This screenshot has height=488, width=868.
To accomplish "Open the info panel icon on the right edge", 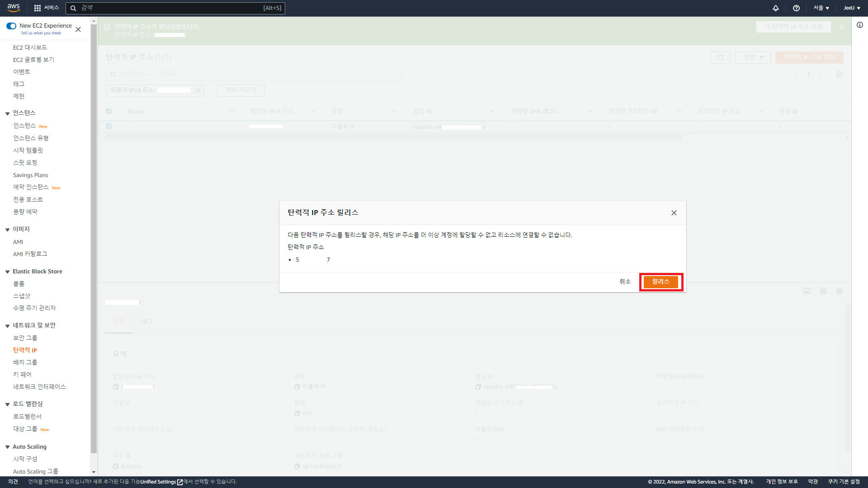I will [x=860, y=25].
